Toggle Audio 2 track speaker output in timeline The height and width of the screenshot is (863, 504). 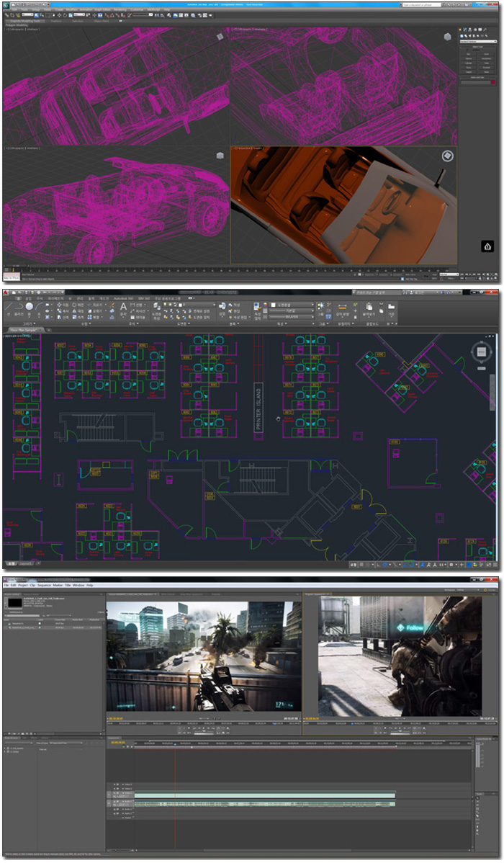coord(115,810)
